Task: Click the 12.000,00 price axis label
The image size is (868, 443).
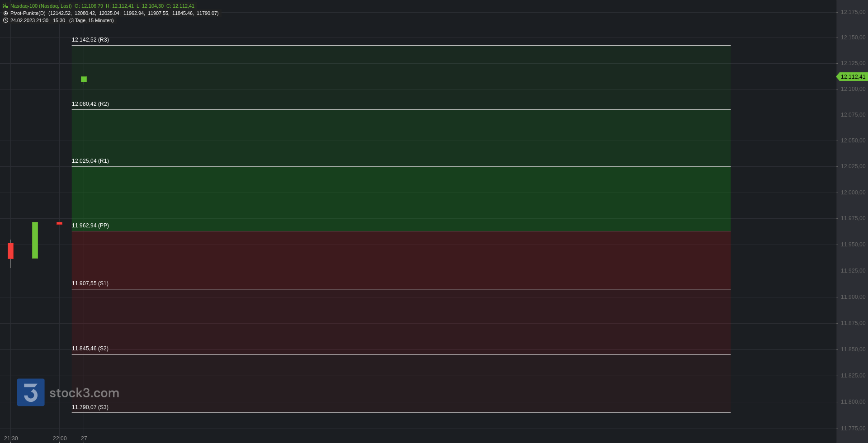Action: click(853, 193)
